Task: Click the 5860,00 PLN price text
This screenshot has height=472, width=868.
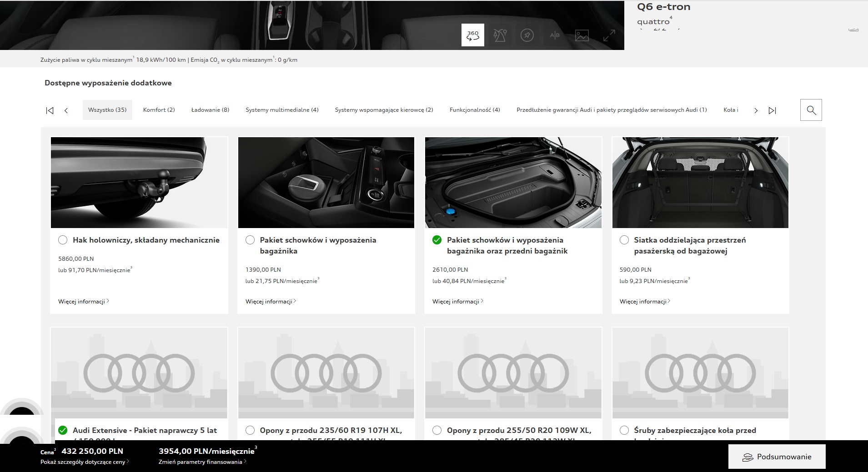Action: (x=76, y=259)
